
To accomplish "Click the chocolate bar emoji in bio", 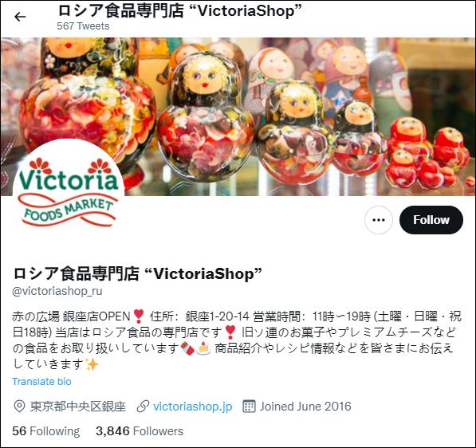I will [187, 348].
